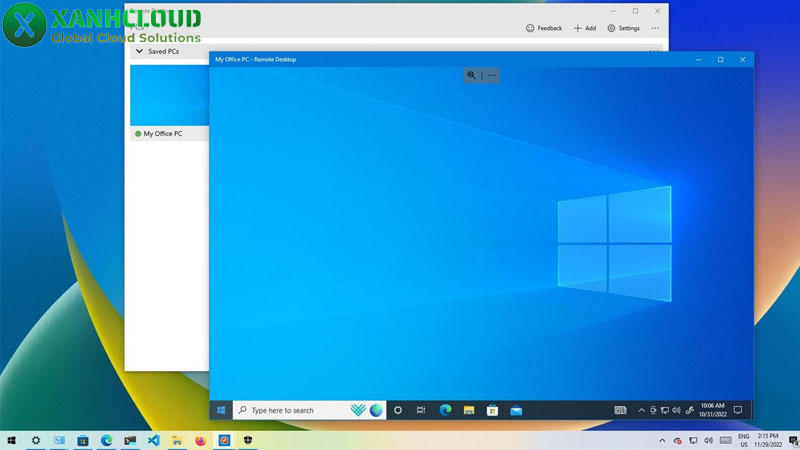Screen dimensions: 800x450
Task: Open the remote PC Start menu
Action: coord(221,410)
